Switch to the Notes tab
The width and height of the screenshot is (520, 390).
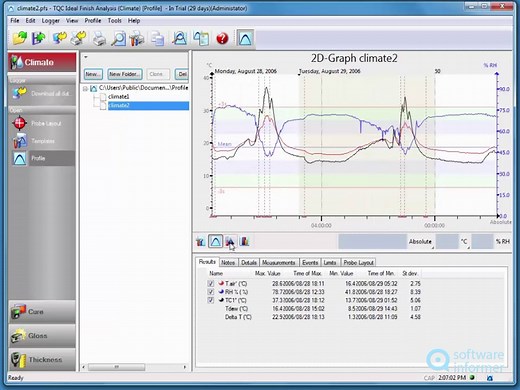(228, 263)
